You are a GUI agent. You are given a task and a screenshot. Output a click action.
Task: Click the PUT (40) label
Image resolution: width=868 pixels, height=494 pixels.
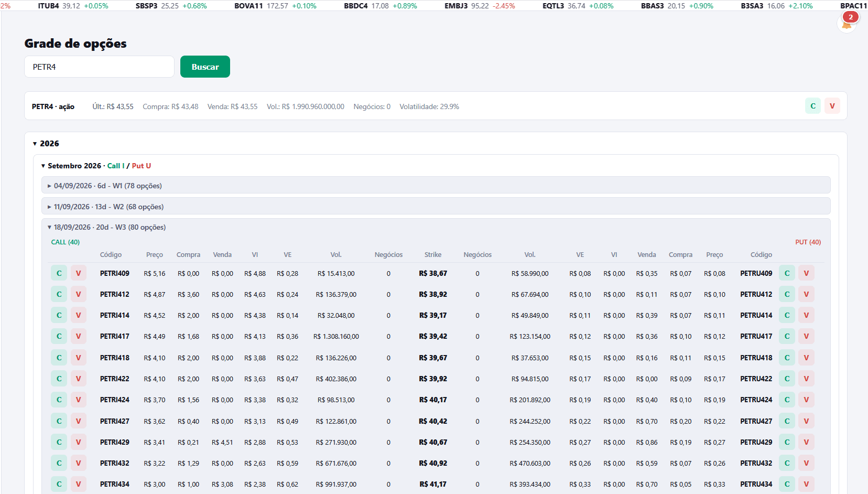pyautogui.click(x=808, y=242)
